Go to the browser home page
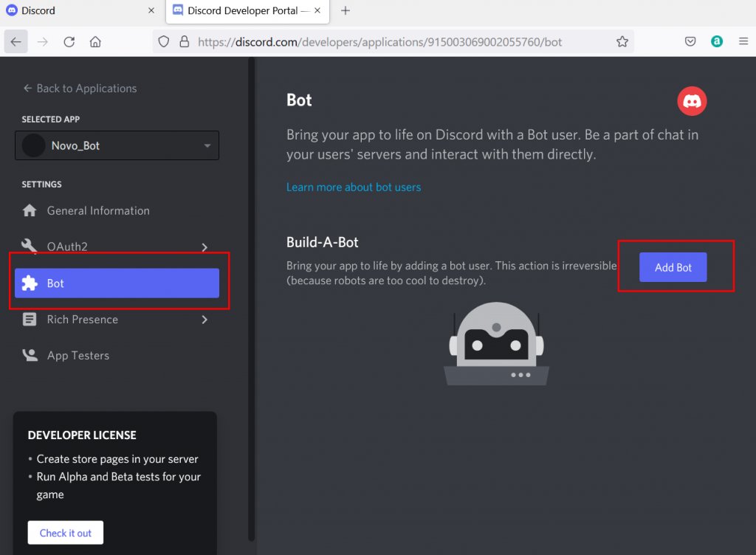Screen dimensions: 756x555 tap(95, 42)
